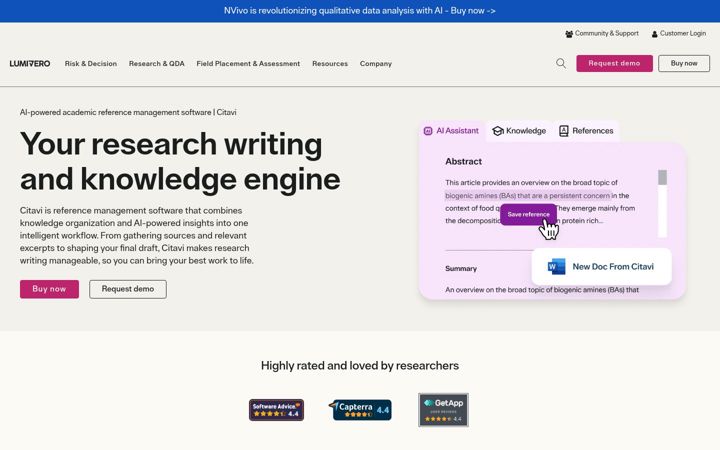Image resolution: width=720 pixels, height=450 pixels.
Task: Click the purple Save reference button
Action: pos(528,214)
